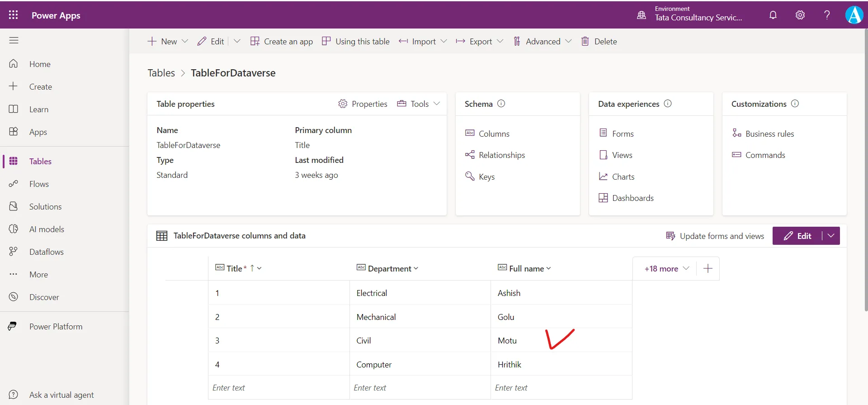Select the Mechanical department cell
This screenshot has width=868, height=405.
click(420, 317)
